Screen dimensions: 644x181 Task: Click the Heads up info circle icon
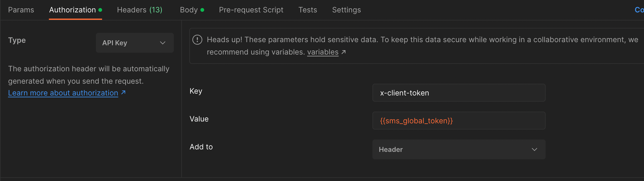pyautogui.click(x=197, y=40)
